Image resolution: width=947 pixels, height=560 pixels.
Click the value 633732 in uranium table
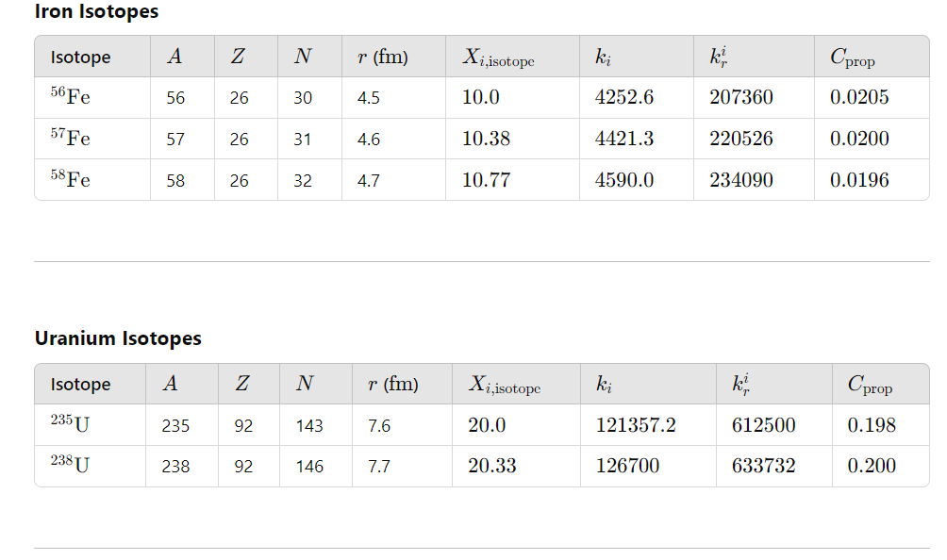(763, 466)
